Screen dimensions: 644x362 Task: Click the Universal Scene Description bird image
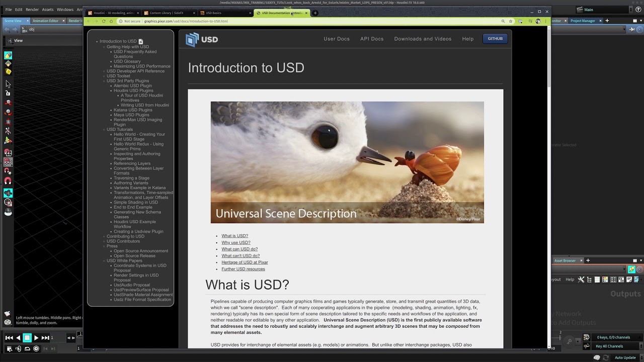click(347, 162)
